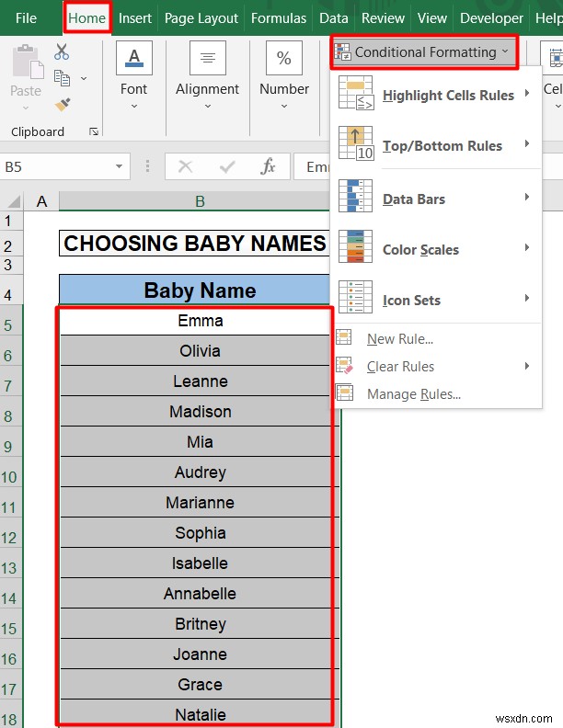The width and height of the screenshot is (563, 728).
Task: Expand Top/Bottom Rules submenu arrow
Action: (527, 143)
